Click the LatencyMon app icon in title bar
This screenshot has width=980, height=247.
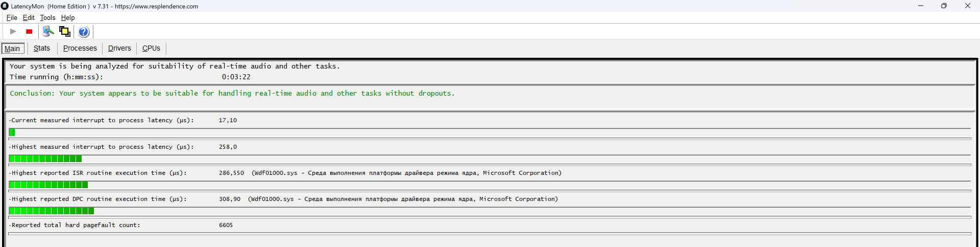(5, 6)
